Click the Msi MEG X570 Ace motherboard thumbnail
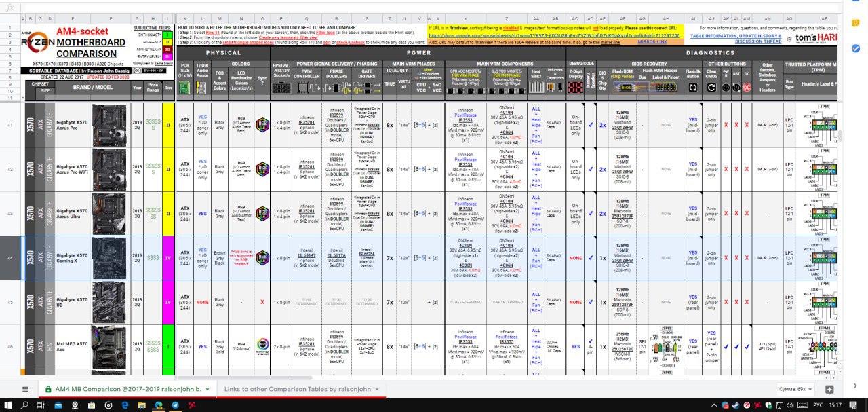 tap(108, 346)
